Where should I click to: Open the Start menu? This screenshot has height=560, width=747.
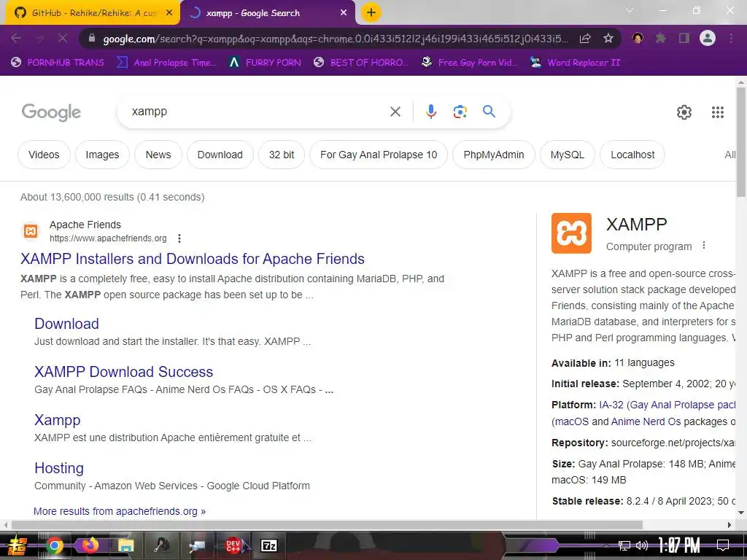(x=18, y=545)
